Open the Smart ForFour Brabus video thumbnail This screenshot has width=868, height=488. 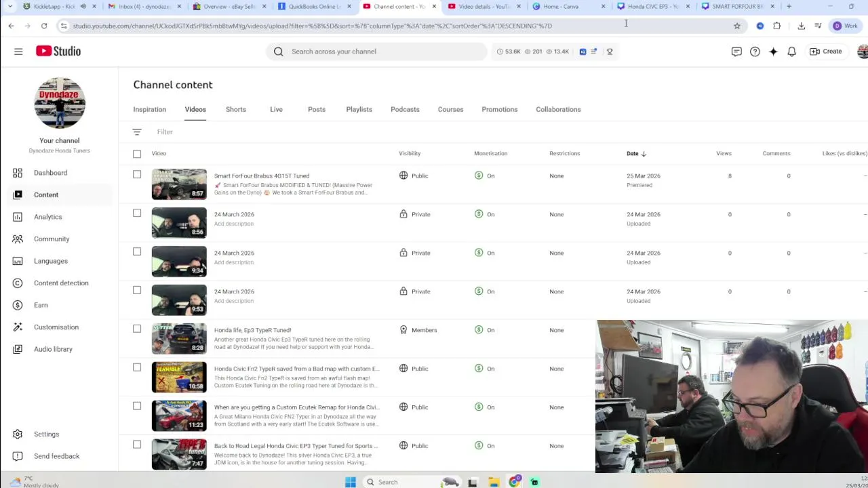(179, 184)
